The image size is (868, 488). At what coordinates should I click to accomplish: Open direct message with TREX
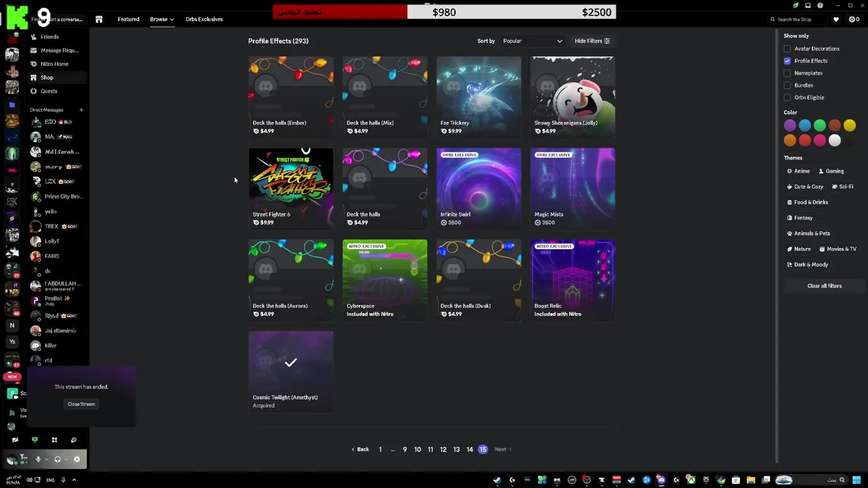58,226
